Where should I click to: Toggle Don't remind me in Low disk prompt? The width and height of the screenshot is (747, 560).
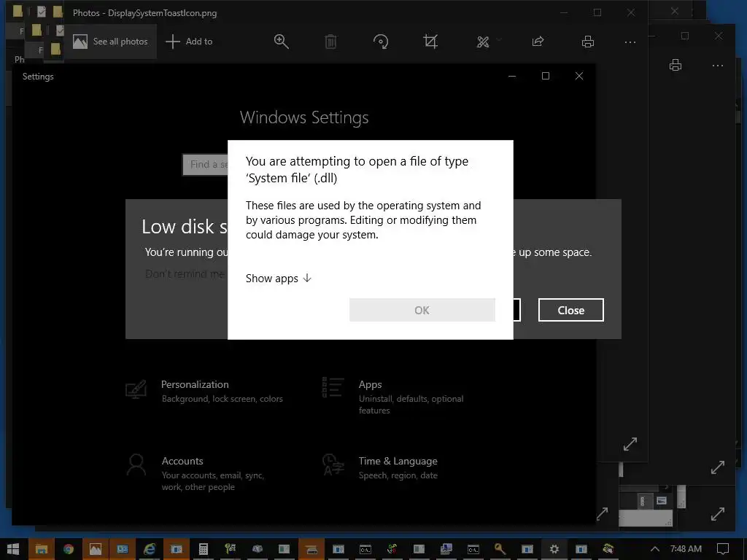(x=185, y=274)
